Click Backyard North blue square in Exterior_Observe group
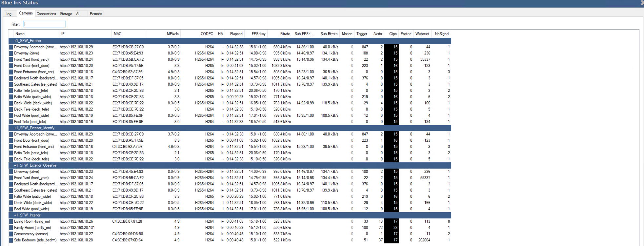 (11, 184)
